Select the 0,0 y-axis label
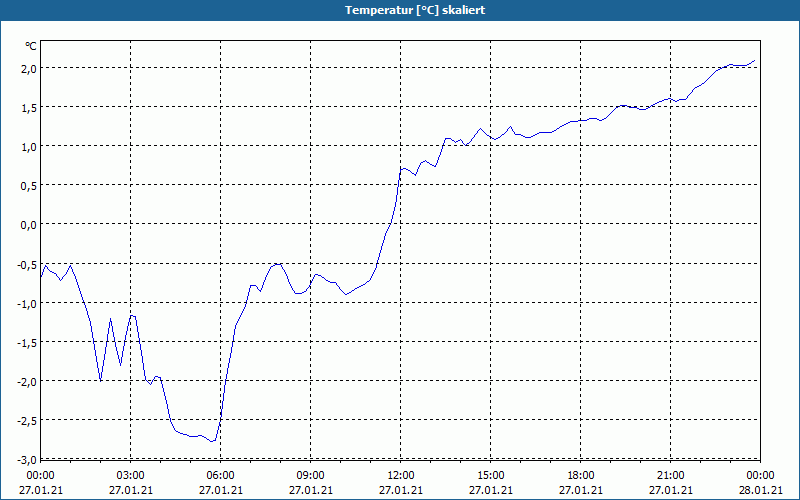800x500 pixels. (29, 225)
